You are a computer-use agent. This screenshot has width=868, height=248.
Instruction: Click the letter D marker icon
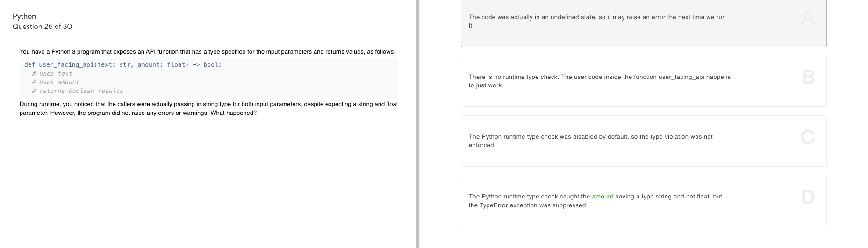(808, 197)
